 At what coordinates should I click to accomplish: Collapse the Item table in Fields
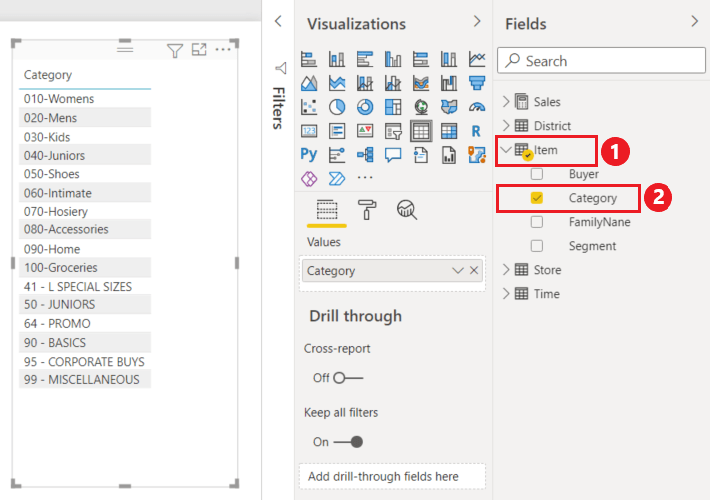pyautogui.click(x=506, y=150)
